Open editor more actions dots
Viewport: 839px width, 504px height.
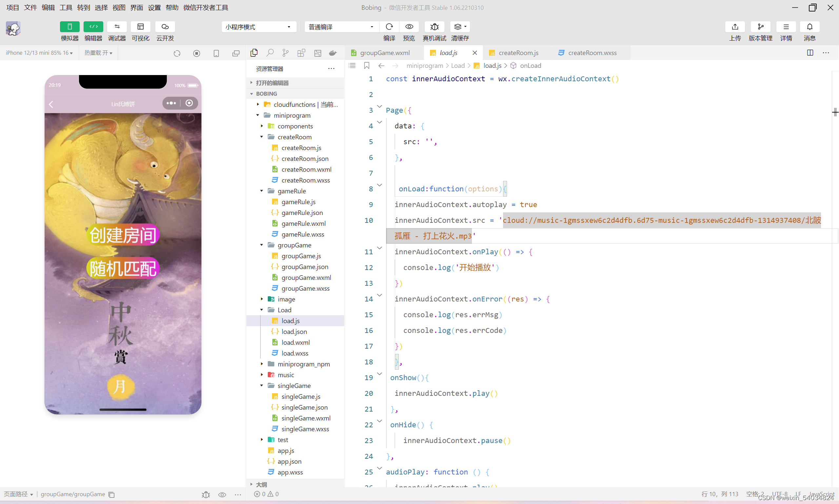[826, 53]
